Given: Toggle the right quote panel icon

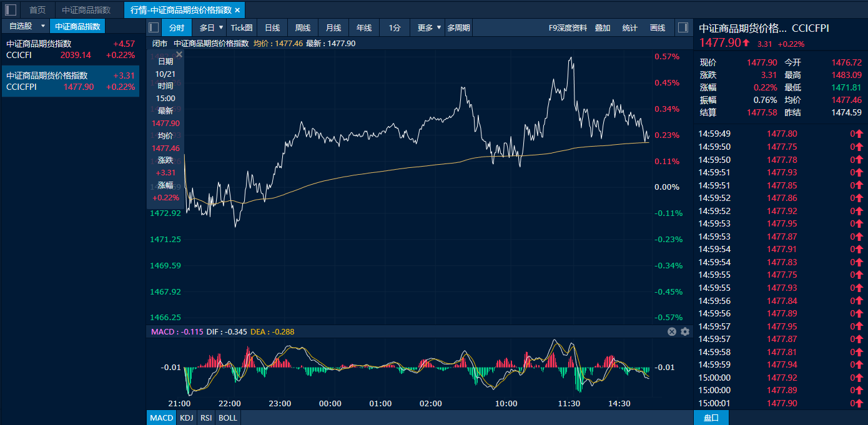Looking at the screenshot, I should (683, 27).
